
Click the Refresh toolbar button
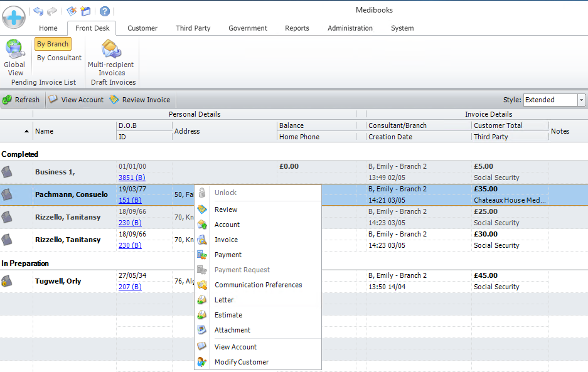point(21,100)
